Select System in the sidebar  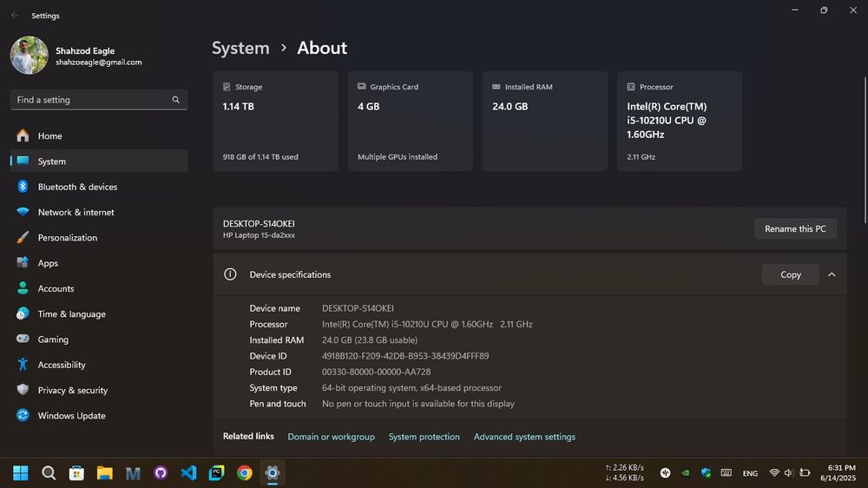[99, 162]
